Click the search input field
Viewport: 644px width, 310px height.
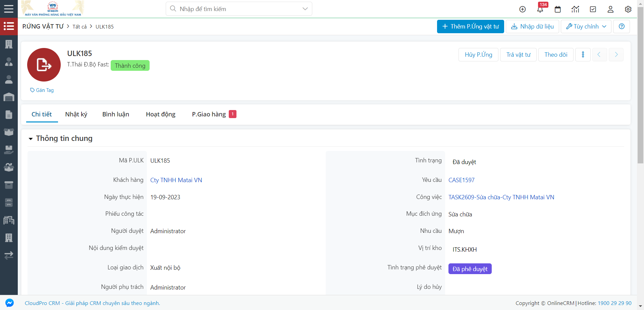point(239,9)
